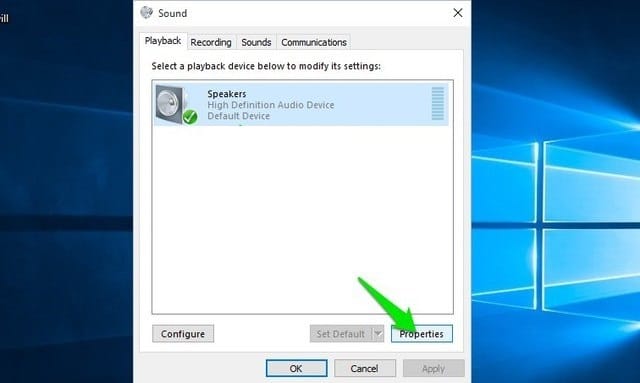Click the Configure button

point(183,334)
